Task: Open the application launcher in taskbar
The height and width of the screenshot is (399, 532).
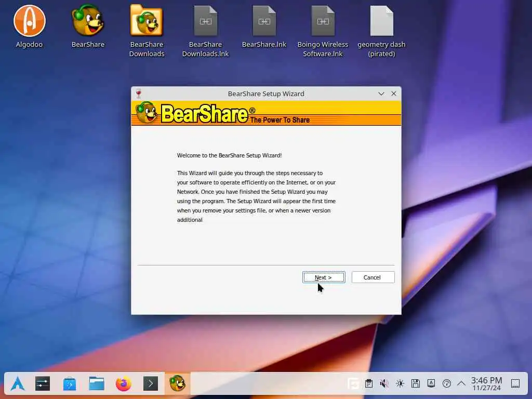Action: (x=17, y=384)
